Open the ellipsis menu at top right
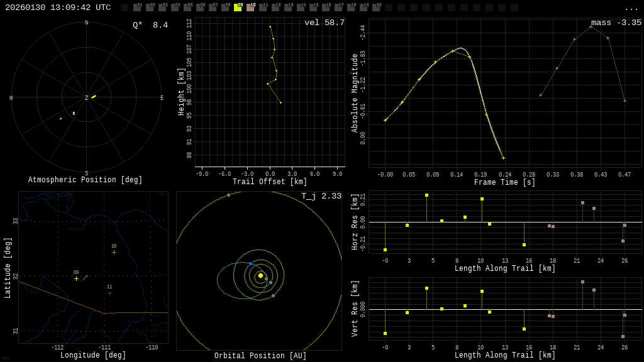Viewport: 644px width, 362px height. [631, 8]
